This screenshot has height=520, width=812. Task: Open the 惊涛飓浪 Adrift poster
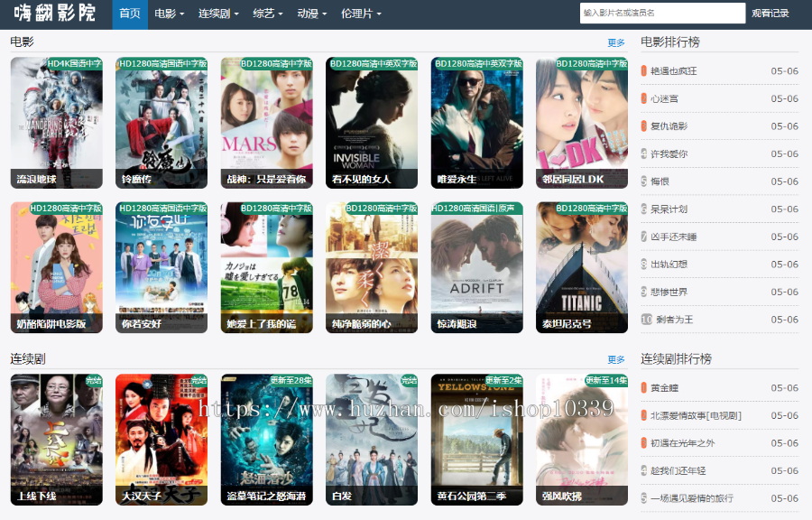click(477, 267)
